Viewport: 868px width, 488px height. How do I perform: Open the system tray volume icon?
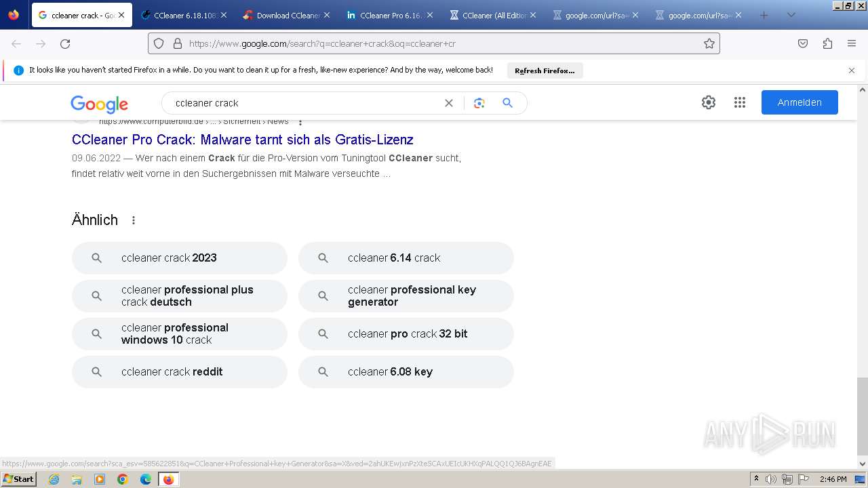pyautogui.click(x=771, y=479)
